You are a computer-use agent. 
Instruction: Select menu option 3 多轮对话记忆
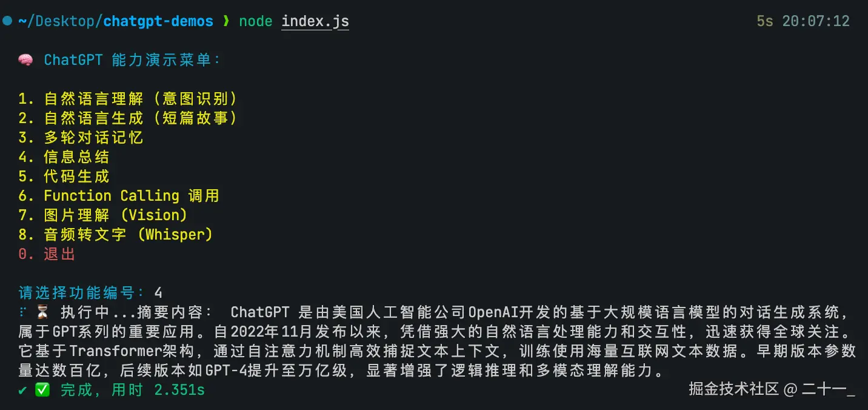tap(81, 138)
